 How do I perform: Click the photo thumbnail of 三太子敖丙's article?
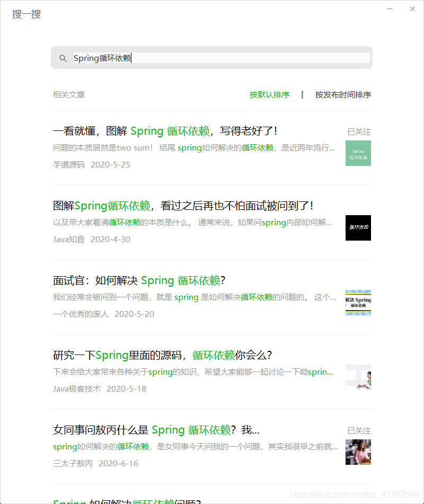[x=358, y=452]
